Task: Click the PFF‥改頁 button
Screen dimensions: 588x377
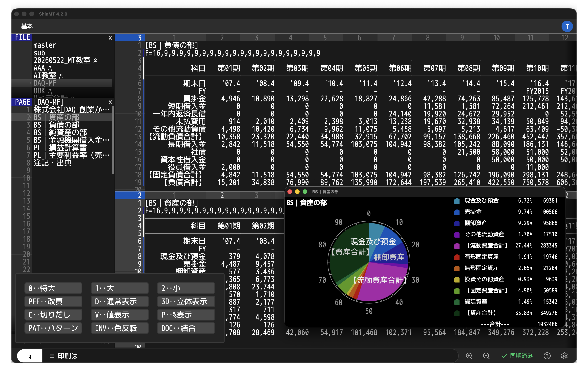Action: point(53,301)
